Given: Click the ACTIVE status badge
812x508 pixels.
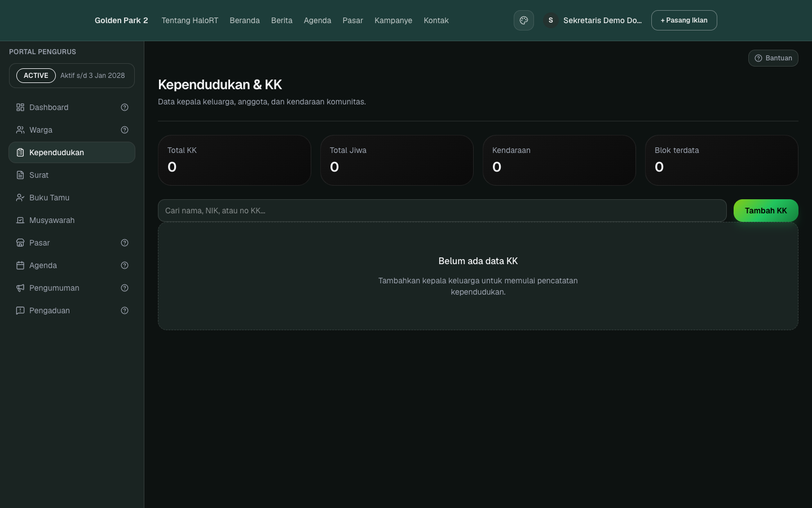Looking at the screenshot, I should coord(36,76).
